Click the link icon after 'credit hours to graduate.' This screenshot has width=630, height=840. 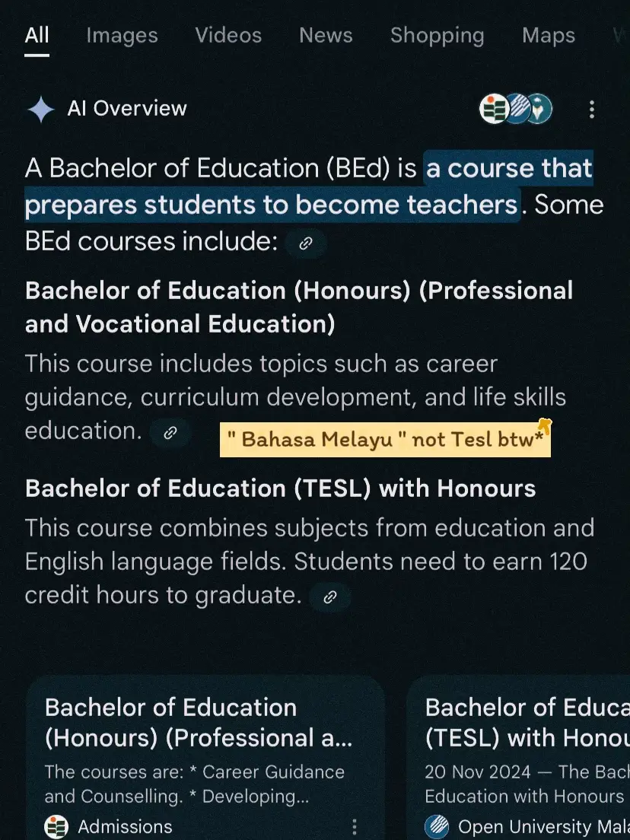330,597
